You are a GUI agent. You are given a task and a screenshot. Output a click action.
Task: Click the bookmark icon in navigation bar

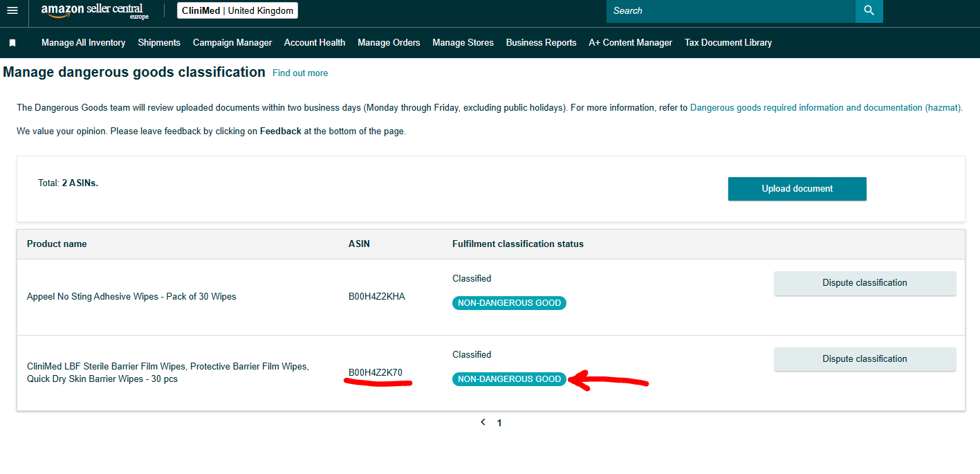click(12, 43)
